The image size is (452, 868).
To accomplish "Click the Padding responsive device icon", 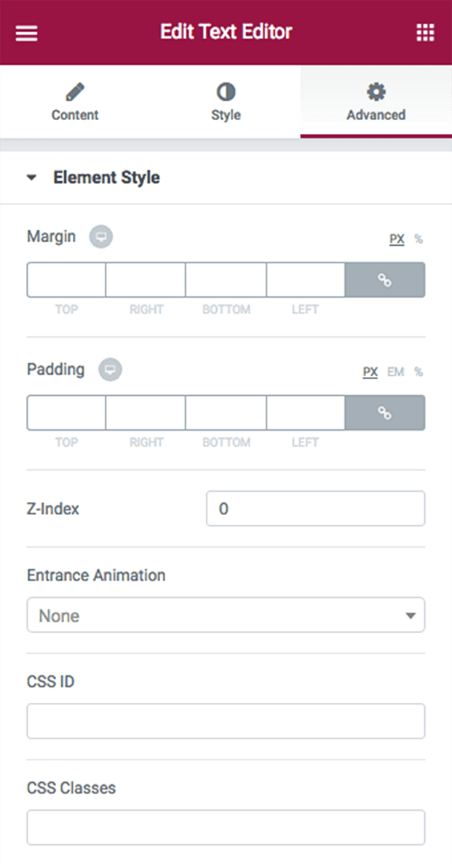I will (110, 370).
